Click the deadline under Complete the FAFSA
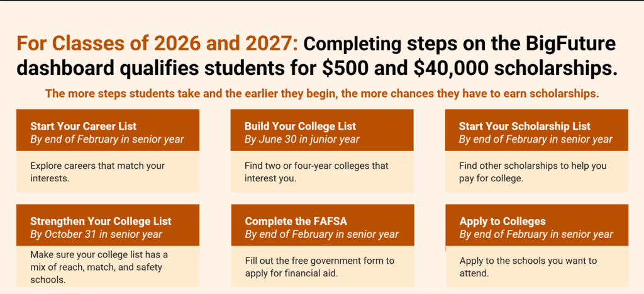644x294 pixels. point(322,234)
